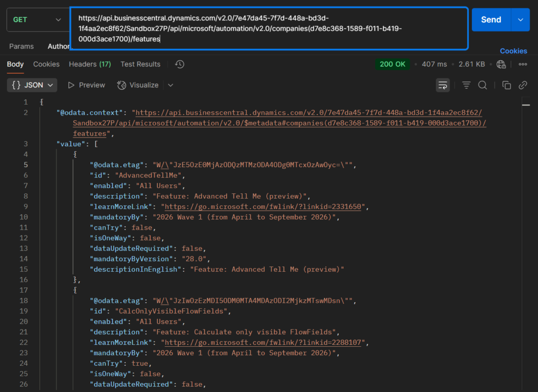Viewport: 538px width, 392px height.
Task: Click the filter response icon
Action: (x=466, y=85)
